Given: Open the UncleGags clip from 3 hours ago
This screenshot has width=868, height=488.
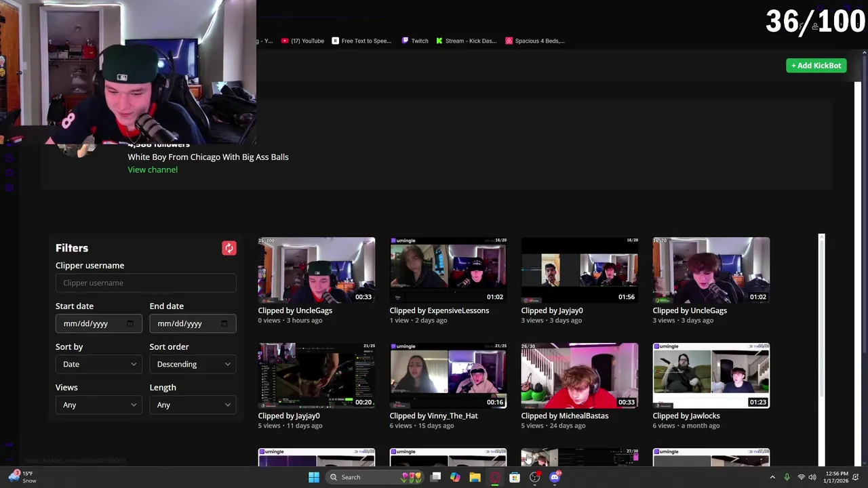Looking at the screenshot, I should [316, 270].
